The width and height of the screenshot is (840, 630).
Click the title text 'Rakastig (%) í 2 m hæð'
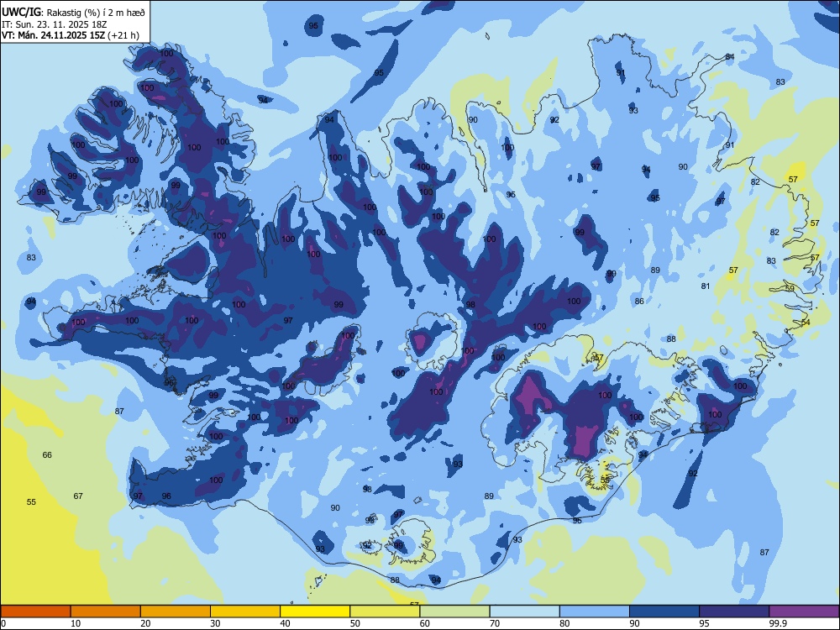[x=96, y=13]
